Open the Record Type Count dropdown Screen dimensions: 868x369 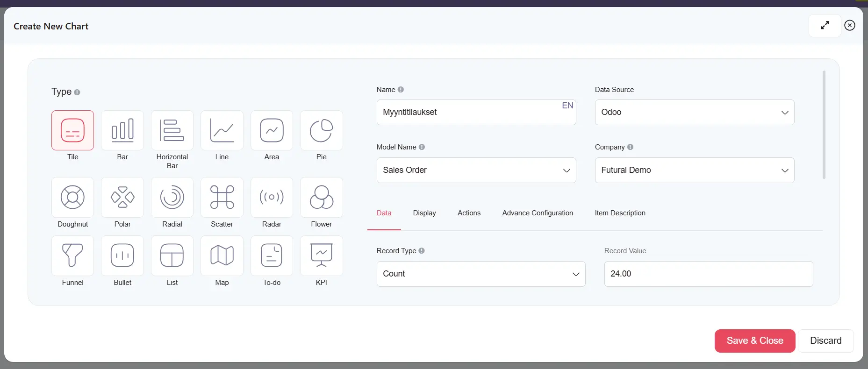point(481,274)
